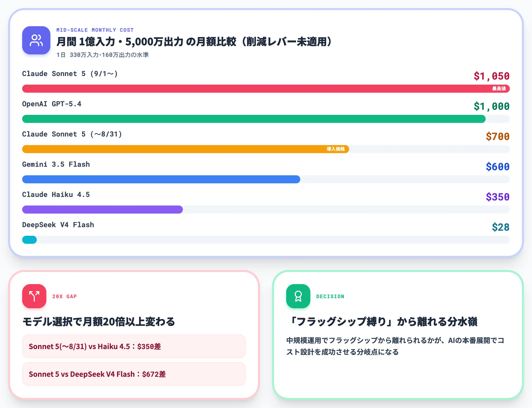Click the Claude Sonnet 5 (9/1〜) label
Viewport: 532px width, 408px height.
(x=70, y=74)
